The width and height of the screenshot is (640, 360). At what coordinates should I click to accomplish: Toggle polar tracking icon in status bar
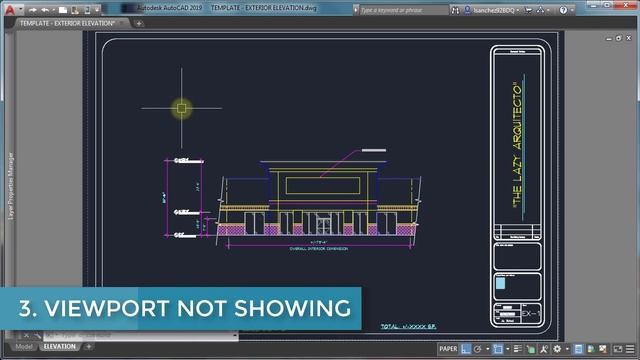coord(478,349)
